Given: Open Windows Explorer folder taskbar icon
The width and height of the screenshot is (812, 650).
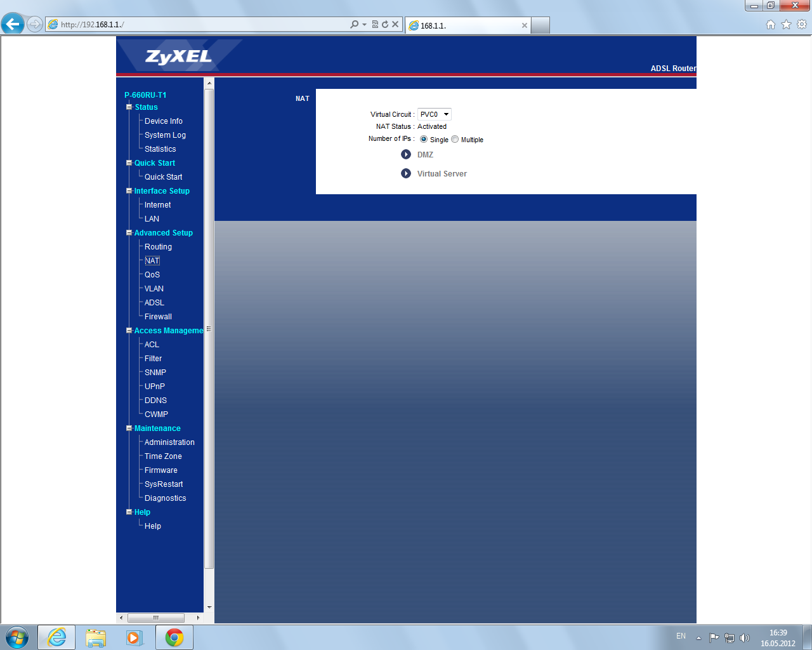Looking at the screenshot, I should 96,637.
